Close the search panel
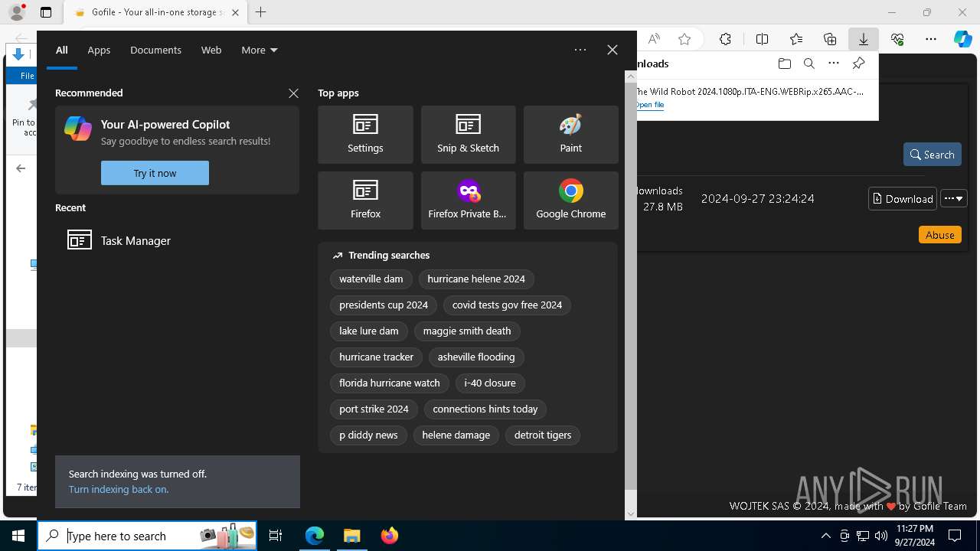 (612, 50)
